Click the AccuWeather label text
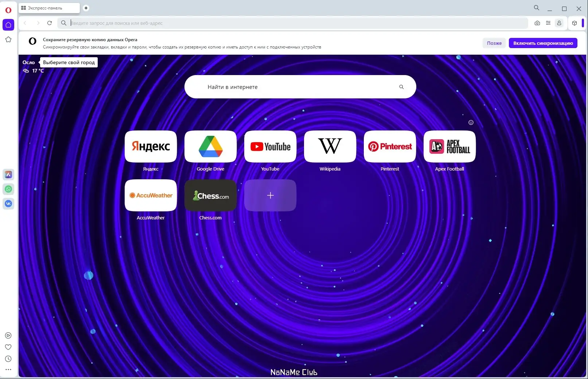Screen dimensions: 588x379 pos(151,218)
